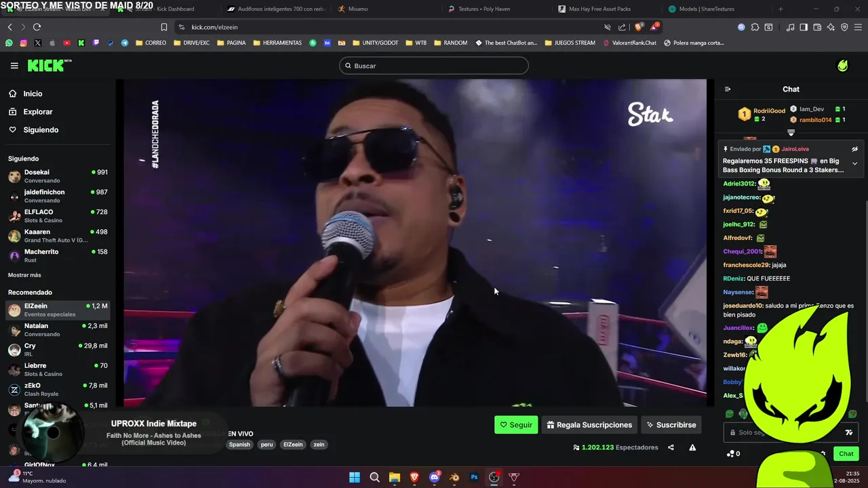Viewport: 868px width, 488px height.
Task: Toggle tab mute icon in the address bar
Action: tap(607, 27)
